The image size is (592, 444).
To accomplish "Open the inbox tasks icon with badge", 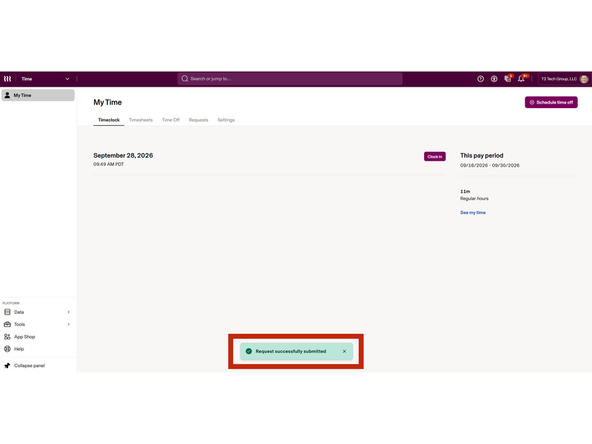I will pyautogui.click(x=508, y=79).
